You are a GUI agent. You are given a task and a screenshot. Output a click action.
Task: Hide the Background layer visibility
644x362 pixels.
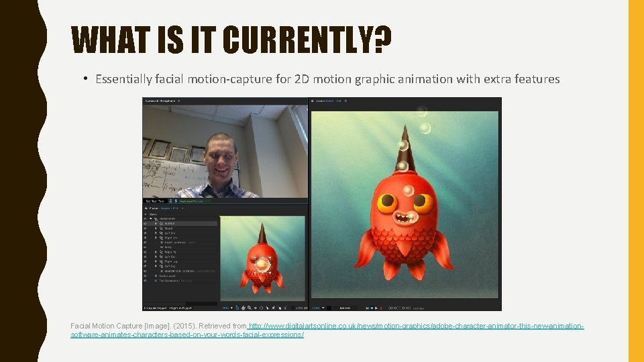[145, 276]
